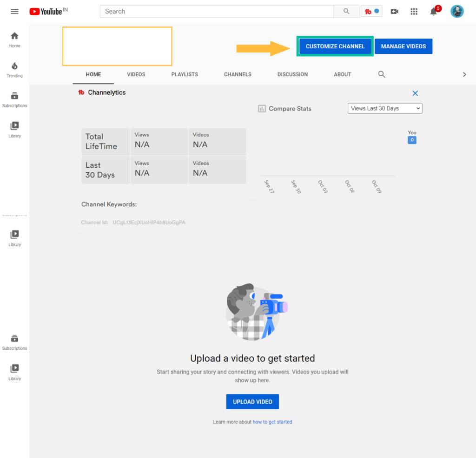Click the You legend value badge
The width and height of the screenshot is (476, 458).
[412, 140]
